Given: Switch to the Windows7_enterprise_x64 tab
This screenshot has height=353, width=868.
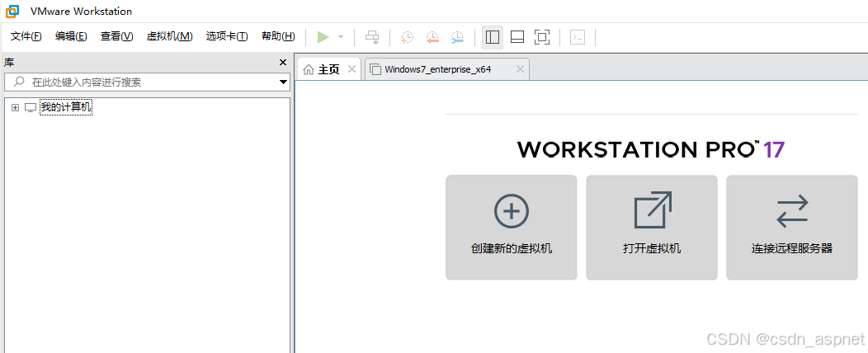Looking at the screenshot, I should tap(447, 69).
